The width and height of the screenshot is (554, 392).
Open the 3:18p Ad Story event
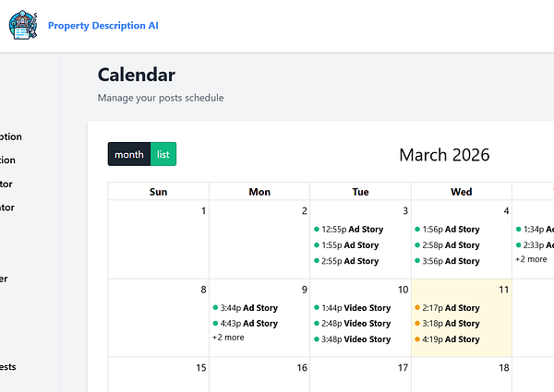click(447, 324)
